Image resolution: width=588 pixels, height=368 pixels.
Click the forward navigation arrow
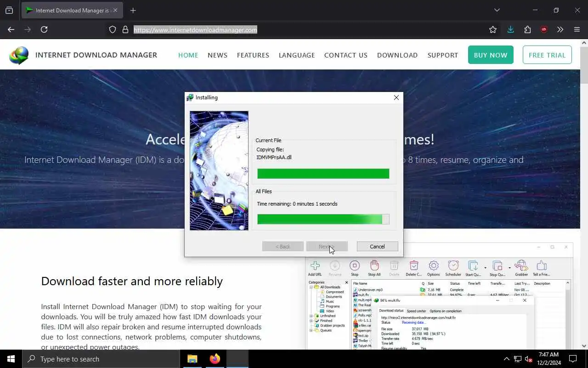point(28,29)
